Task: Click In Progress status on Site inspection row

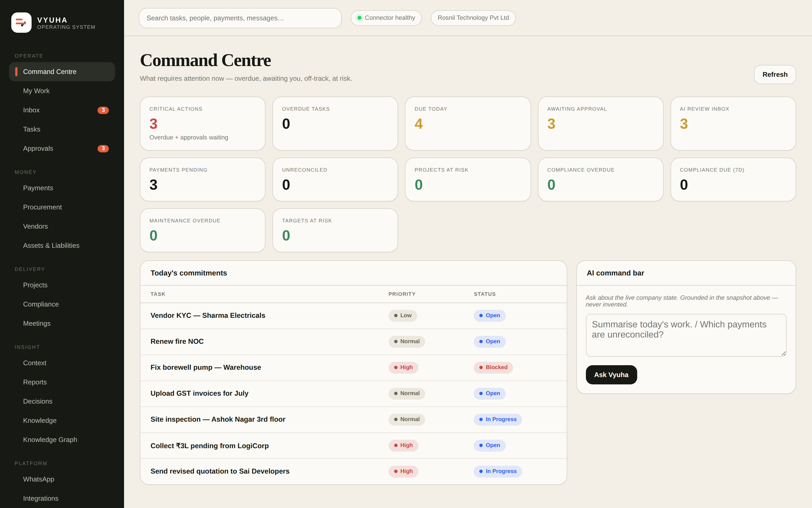Action: click(498, 419)
